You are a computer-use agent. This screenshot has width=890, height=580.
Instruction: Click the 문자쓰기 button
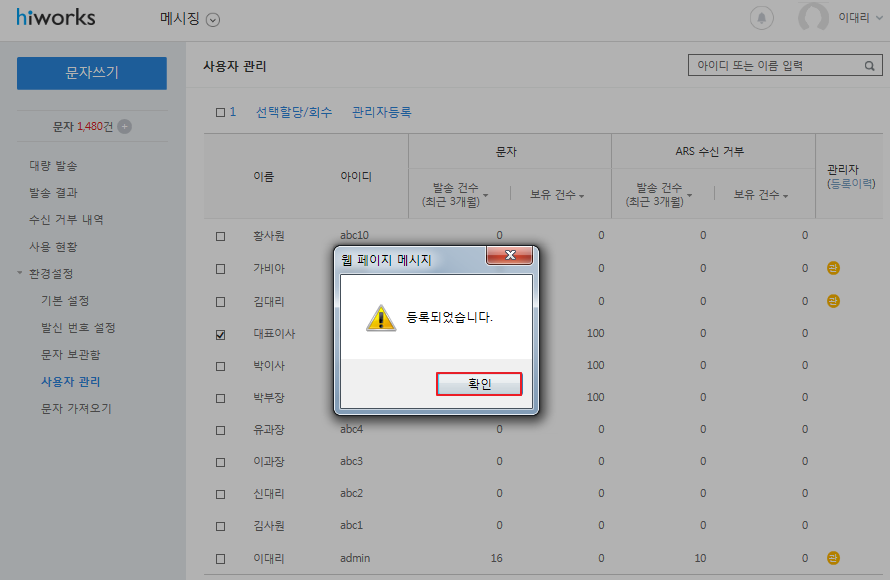(92, 73)
